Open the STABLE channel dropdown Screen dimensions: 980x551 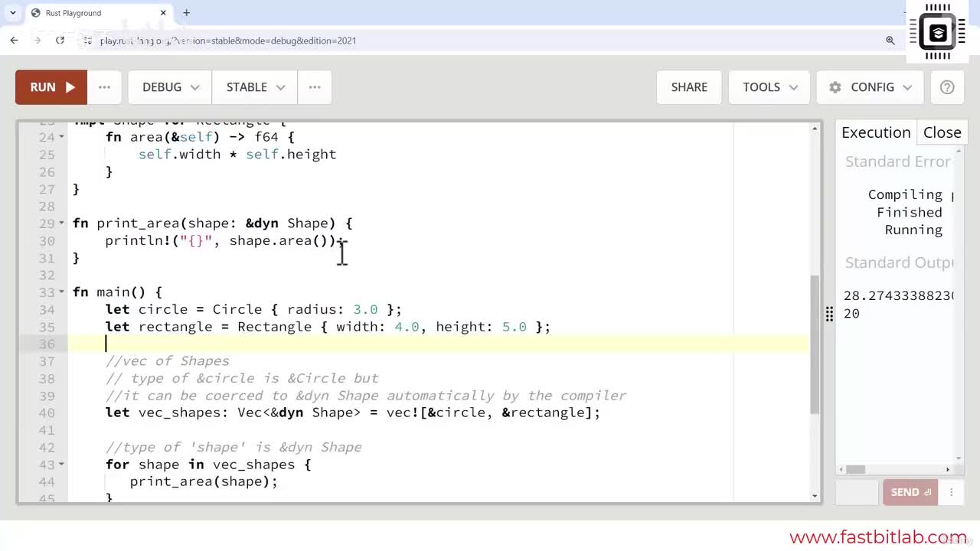pos(255,87)
